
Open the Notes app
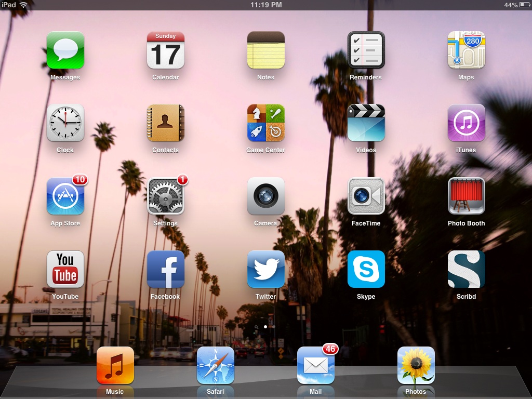tap(266, 50)
